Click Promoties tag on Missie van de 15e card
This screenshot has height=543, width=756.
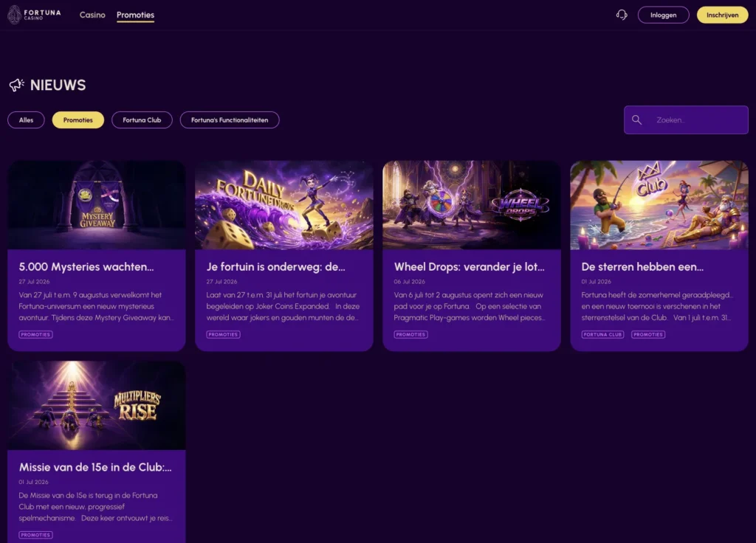[x=35, y=535]
